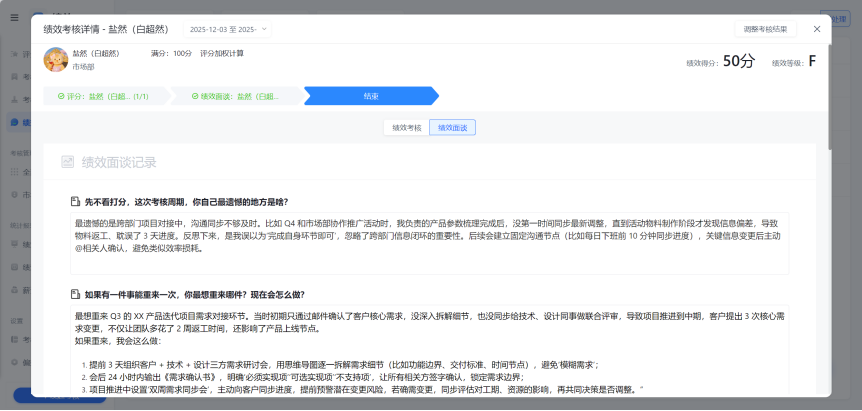Click the answer box starting 最遗憾的是跨部门项目

(x=429, y=243)
